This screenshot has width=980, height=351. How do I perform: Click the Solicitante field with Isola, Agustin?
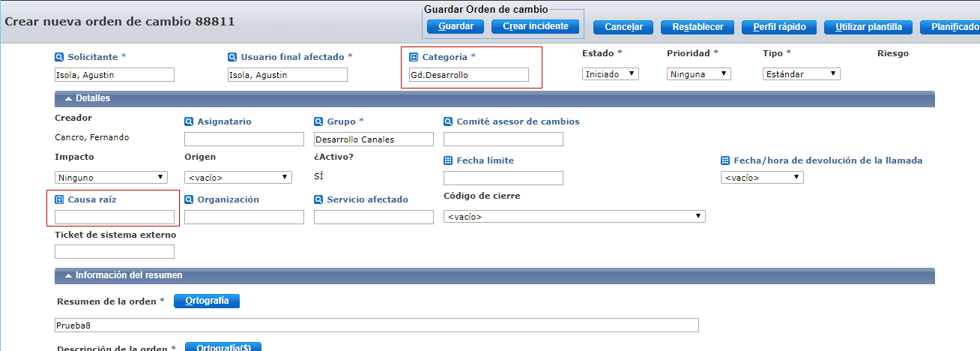tap(115, 75)
